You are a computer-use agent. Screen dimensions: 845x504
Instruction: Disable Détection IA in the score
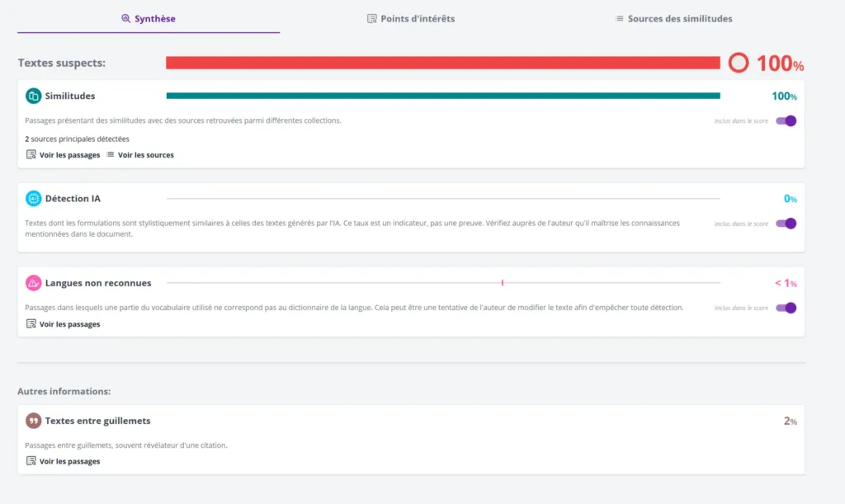click(x=786, y=224)
